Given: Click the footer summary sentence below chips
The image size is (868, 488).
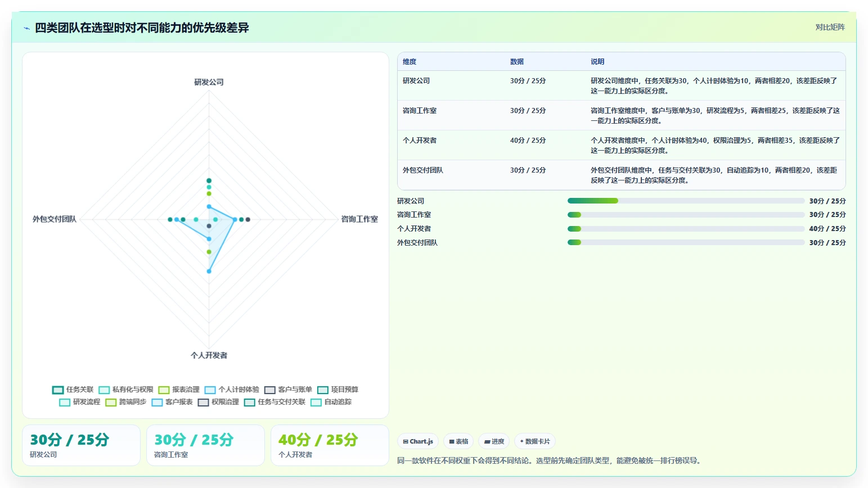Looking at the screenshot, I should [550, 461].
